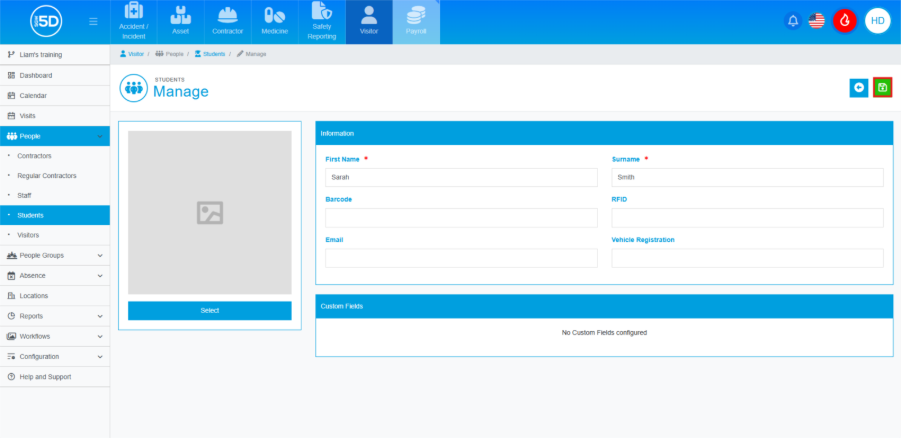The image size is (903, 438).
Task: Open the notifications bell icon
Action: pos(793,21)
